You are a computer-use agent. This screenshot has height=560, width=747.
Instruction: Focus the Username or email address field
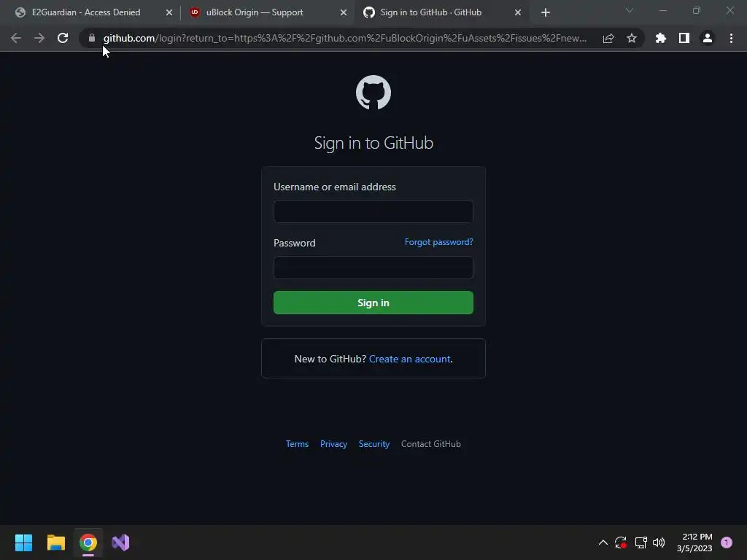373,211
